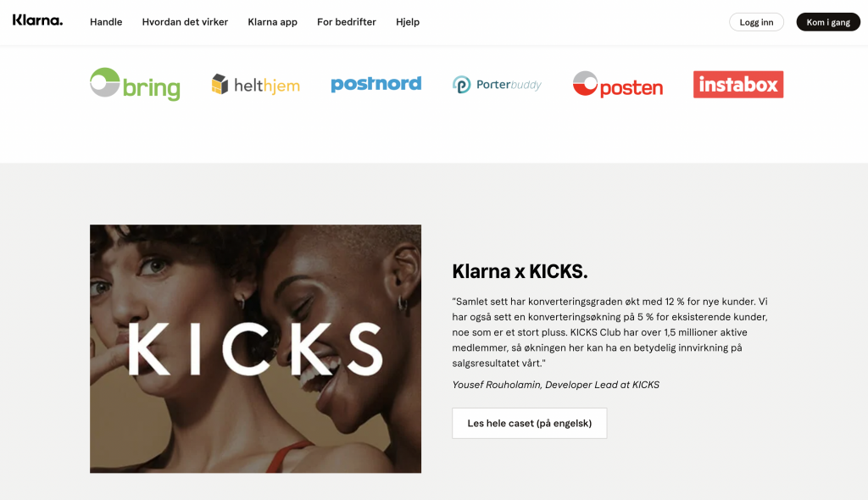Click the Porterbuddy logo
This screenshot has height=500, width=868.
pos(497,85)
